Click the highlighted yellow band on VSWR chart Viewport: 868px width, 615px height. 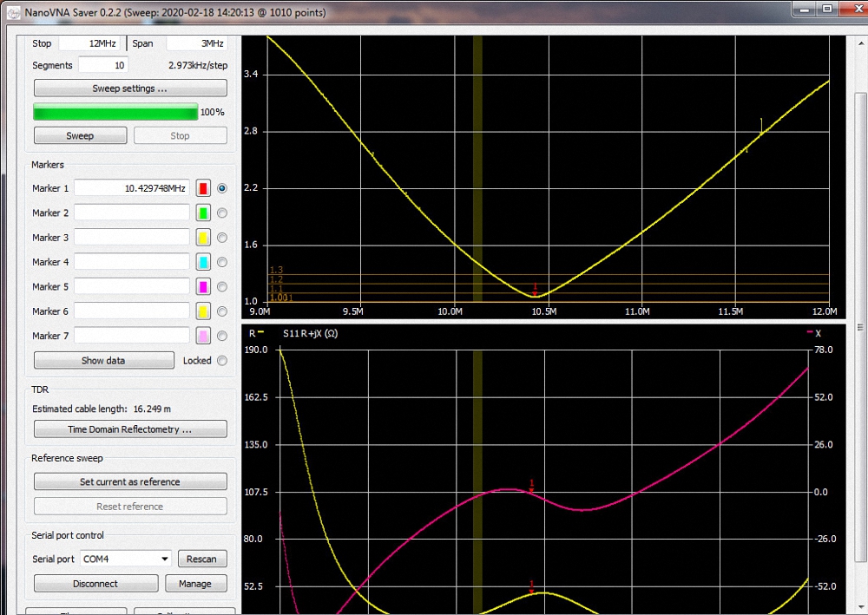[477, 168]
